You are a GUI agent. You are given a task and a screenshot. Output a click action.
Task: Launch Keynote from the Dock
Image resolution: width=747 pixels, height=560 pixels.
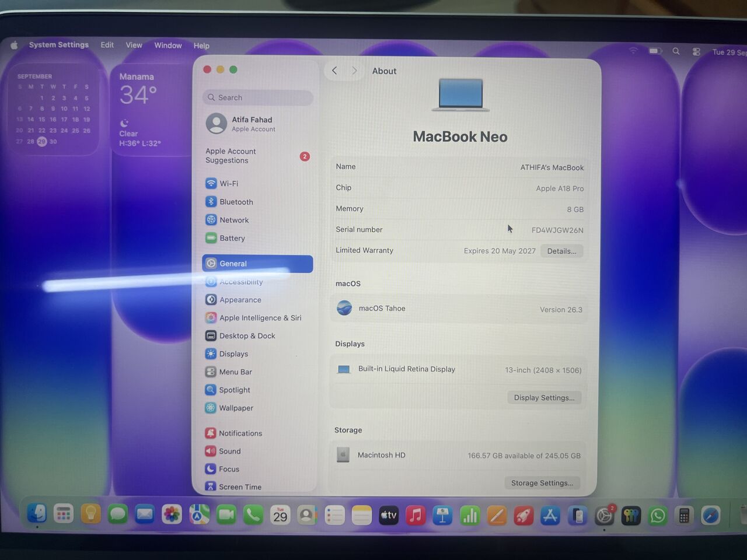(442, 515)
